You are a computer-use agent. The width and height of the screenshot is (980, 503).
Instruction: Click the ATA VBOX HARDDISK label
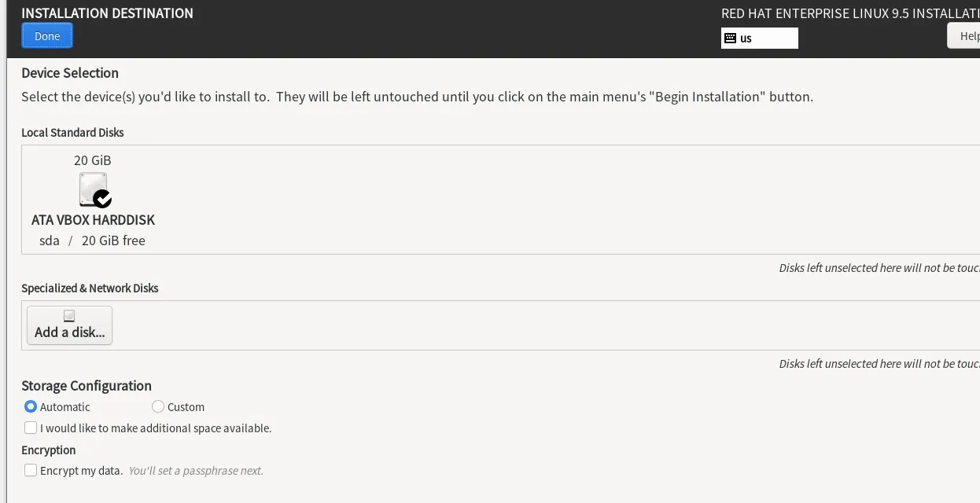(93, 220)
